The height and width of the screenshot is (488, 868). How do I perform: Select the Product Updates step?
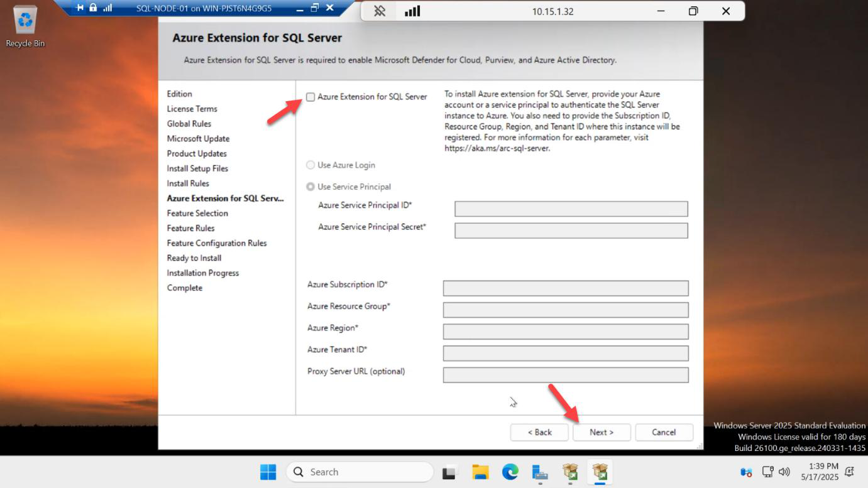197,154
